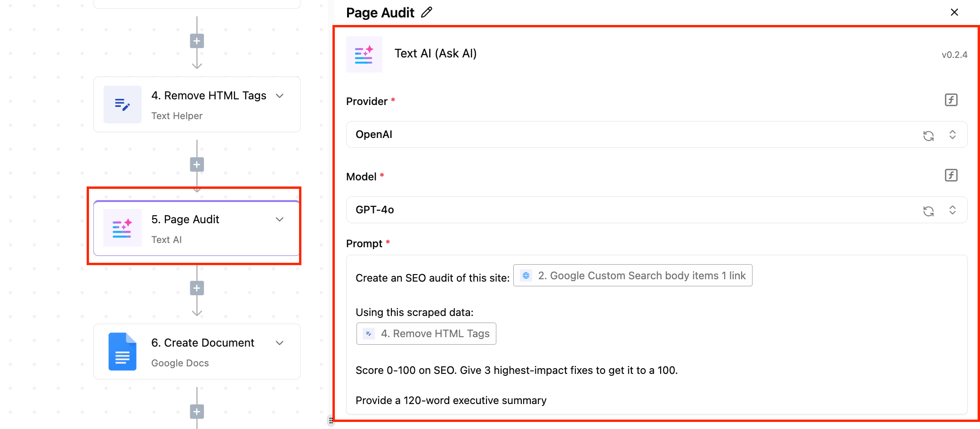Click the 'Score 0-100 on SEO' prompt line
Screen dimensions: 980x429
coord(517,371)
